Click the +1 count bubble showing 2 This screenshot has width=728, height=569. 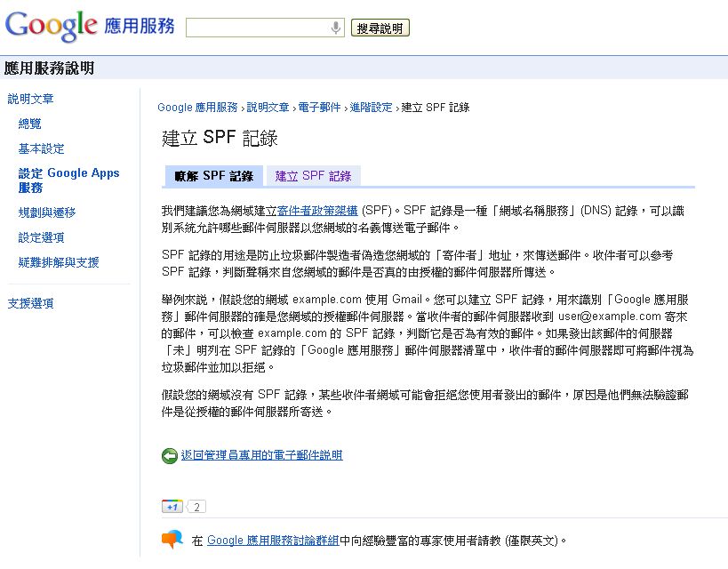point(196,507)
